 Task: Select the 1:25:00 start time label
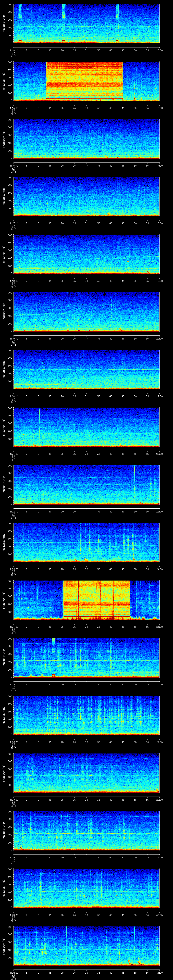click(14, 684)
